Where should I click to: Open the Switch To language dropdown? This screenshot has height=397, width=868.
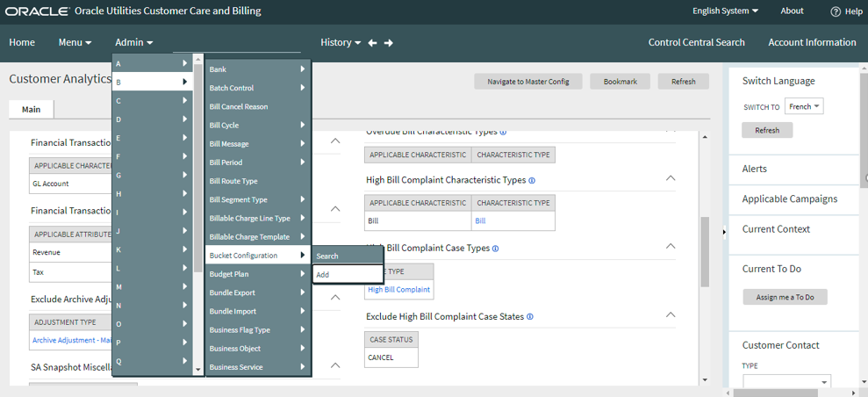tap(804, 106)
